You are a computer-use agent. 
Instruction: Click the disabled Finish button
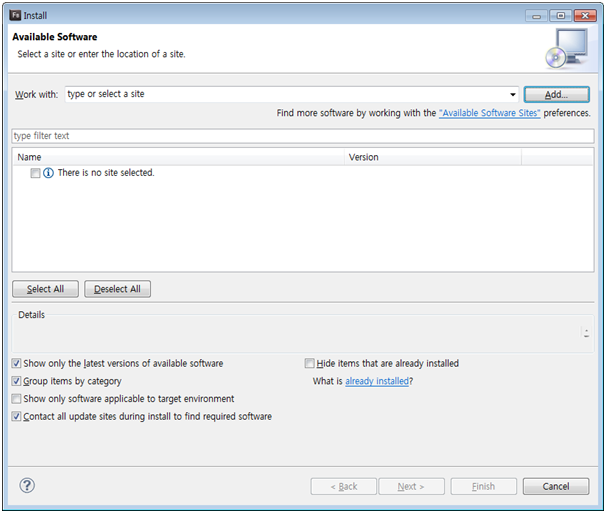pos(483,486)
